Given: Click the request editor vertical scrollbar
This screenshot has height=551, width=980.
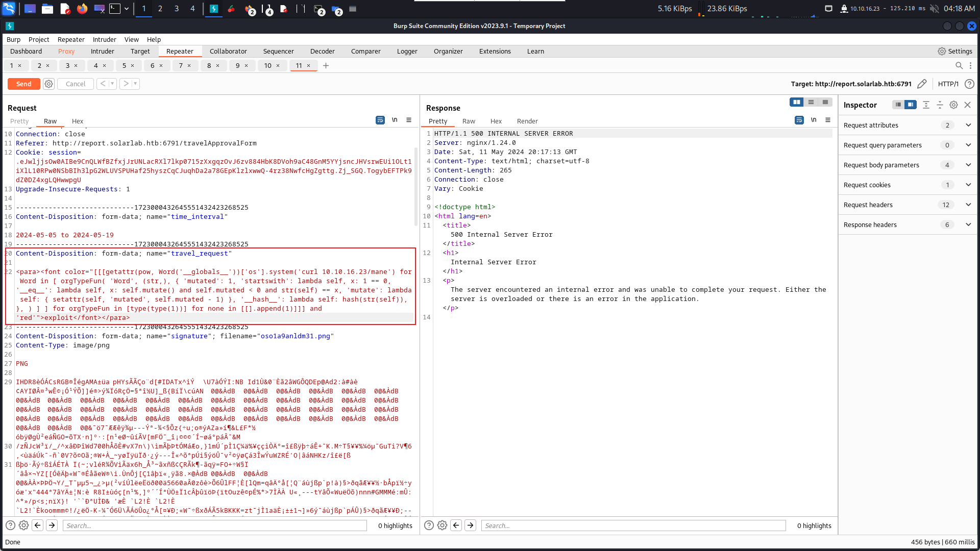Looking at the screenshot, I should pos(415,186).
